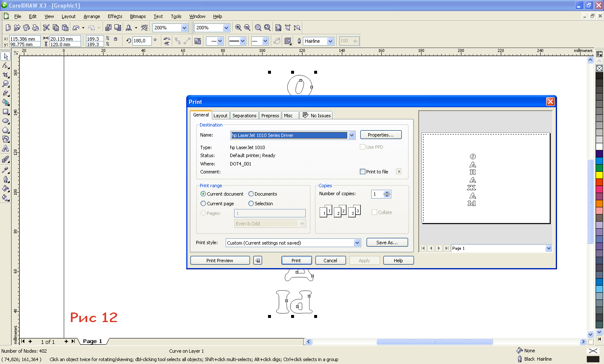Image resolution: width=604 pixels, height=364 pixels.
Task: Select the Selection radio button
Action: tap(251, 204)
